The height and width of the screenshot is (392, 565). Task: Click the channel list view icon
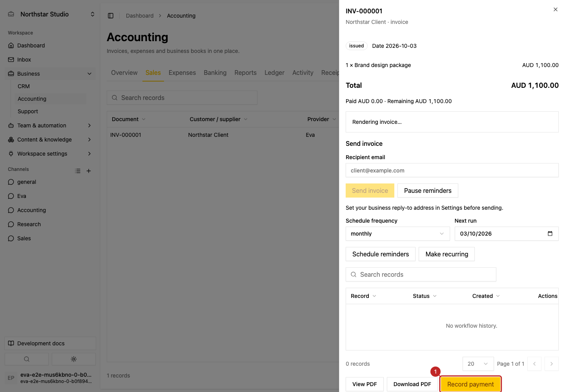pos(78,171)
